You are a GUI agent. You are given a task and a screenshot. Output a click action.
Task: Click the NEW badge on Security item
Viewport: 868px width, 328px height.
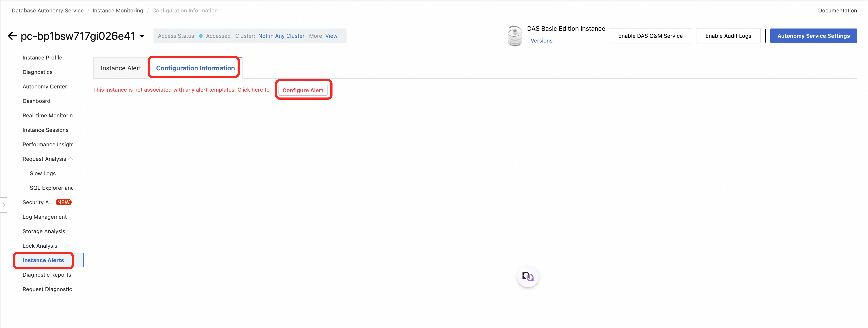coord(63,202)
